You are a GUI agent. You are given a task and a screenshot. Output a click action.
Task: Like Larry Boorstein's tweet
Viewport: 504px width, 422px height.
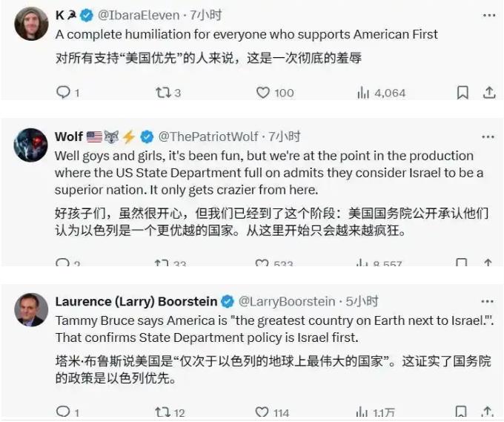[263, 412]
